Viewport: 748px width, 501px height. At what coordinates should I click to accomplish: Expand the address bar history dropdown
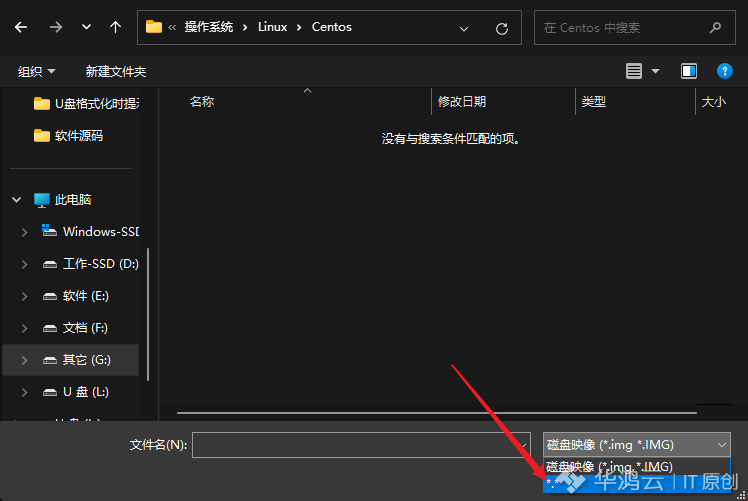(464, 29)
